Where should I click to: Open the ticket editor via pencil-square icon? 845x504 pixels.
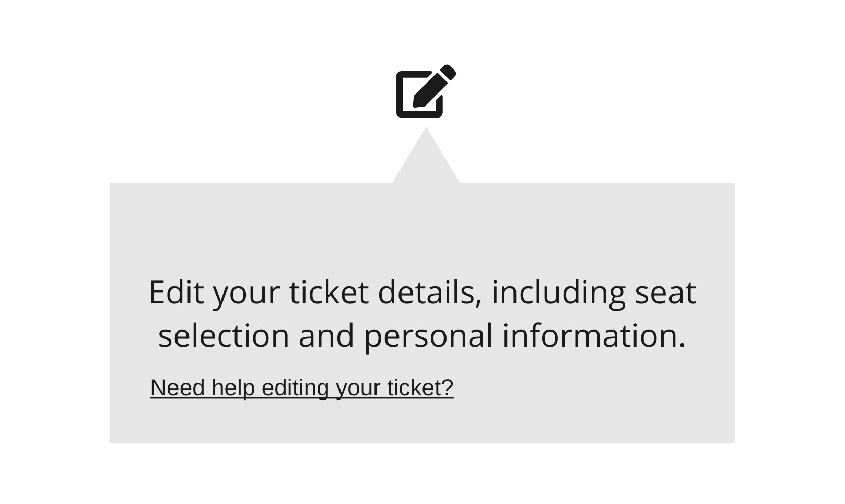pyautogui.click(x=425, y=91)
